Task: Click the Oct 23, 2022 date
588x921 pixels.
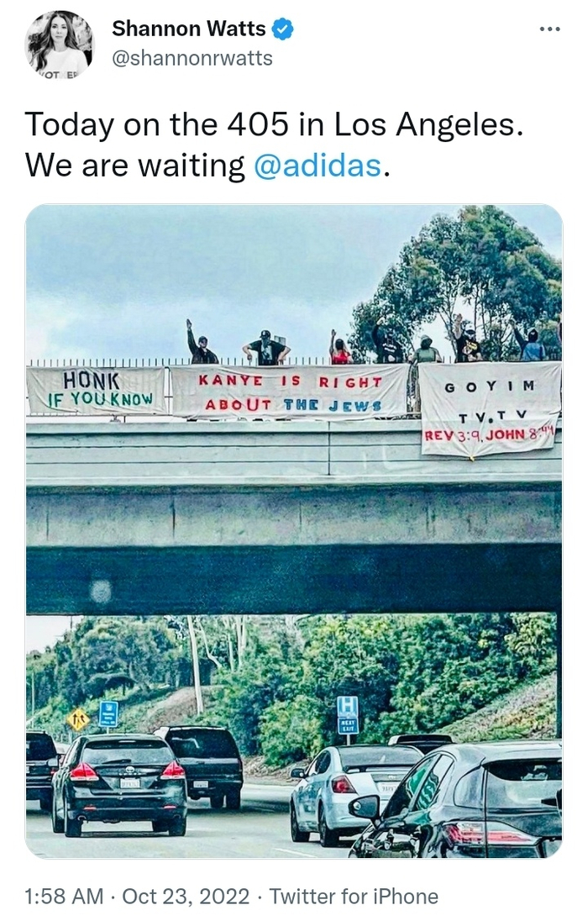Action: [186, 897]
